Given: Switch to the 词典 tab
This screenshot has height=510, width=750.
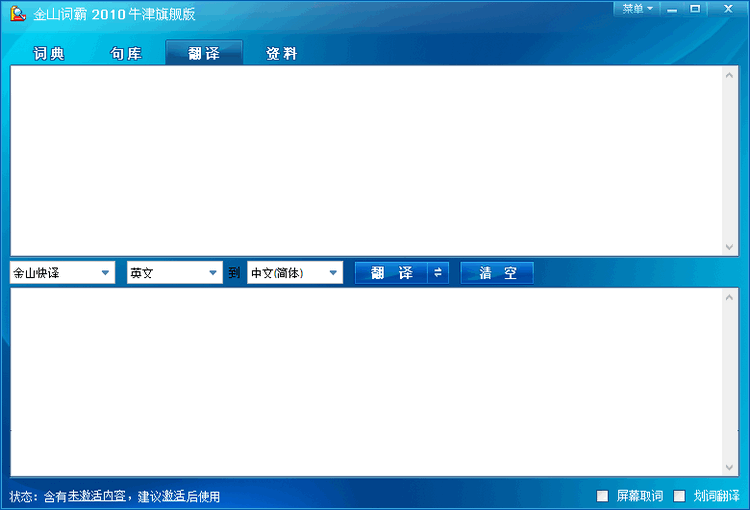Looking at the screenshot, I should 49,53.
